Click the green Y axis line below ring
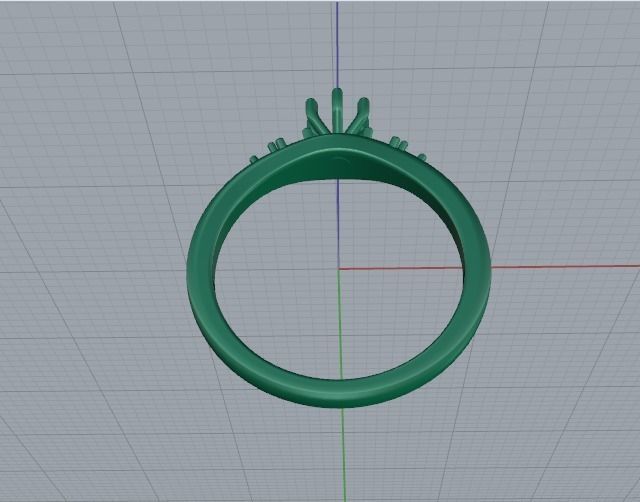The width and height of the screenshot is (640, 502). pyautogui.click(x=343, y=454)
